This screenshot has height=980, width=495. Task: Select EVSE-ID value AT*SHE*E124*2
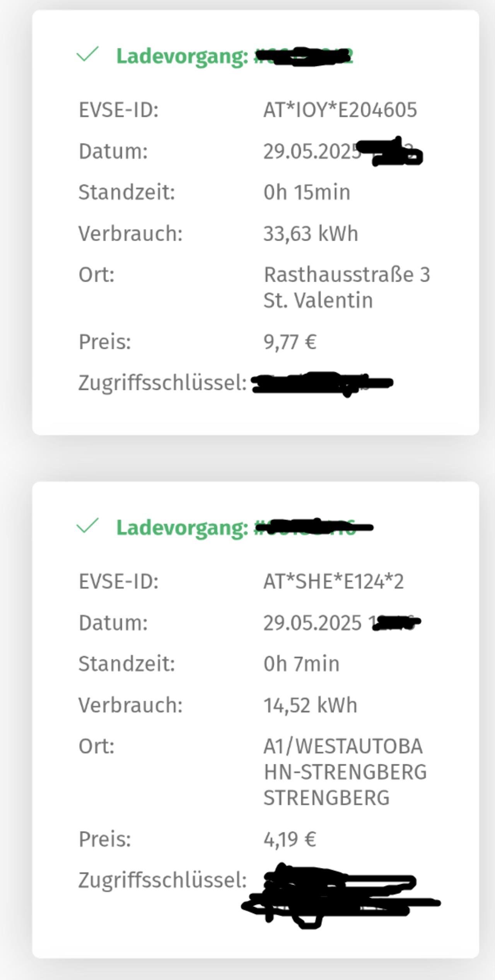point(333,581)
